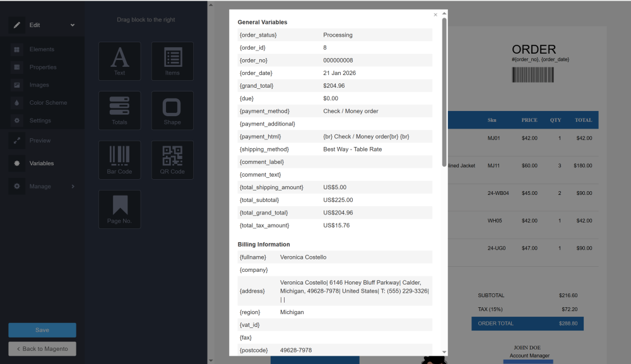Click the {total_tax_amount} variable
The width and height of the screenshot is (631, 364).
264,225
